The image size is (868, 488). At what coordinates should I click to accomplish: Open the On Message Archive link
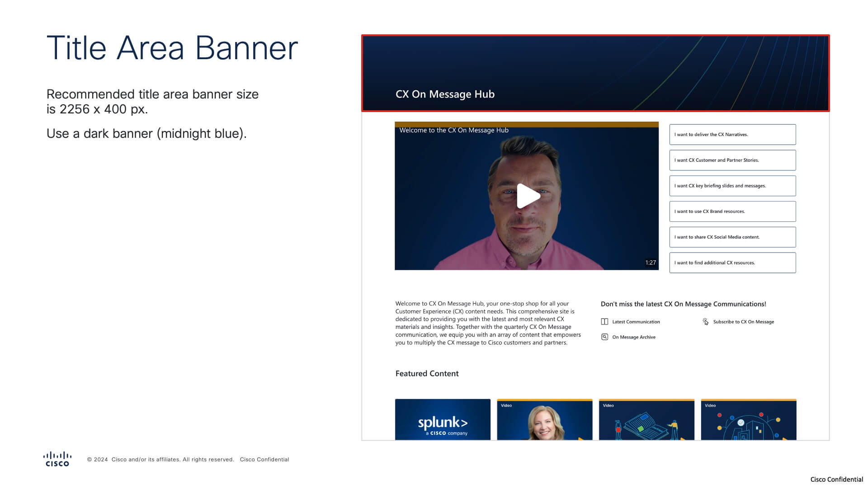coord(633,337)
